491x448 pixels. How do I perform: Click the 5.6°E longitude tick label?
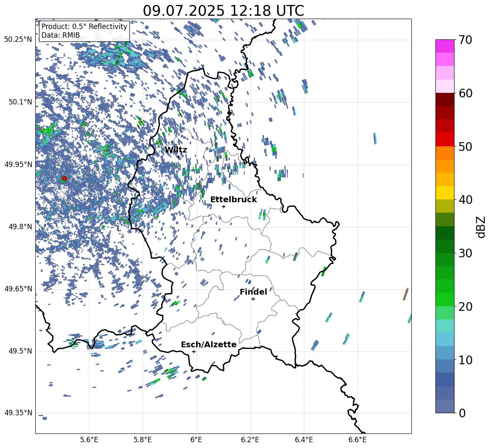(x=89, y=440)
